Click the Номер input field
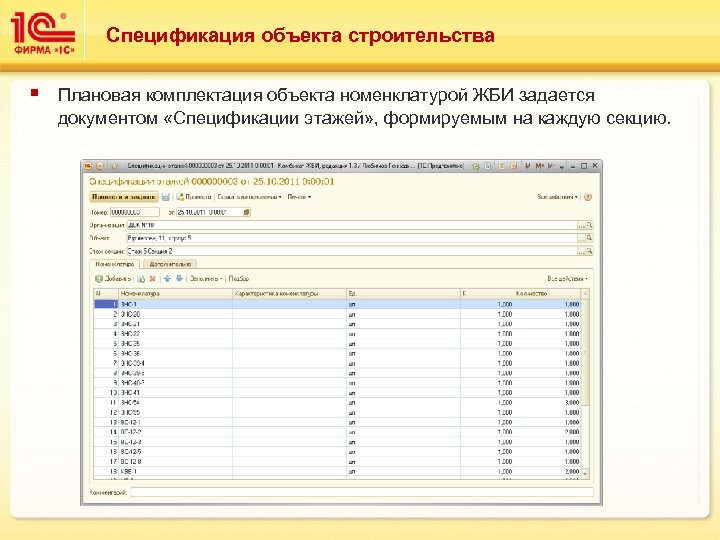 coord(135,212)
